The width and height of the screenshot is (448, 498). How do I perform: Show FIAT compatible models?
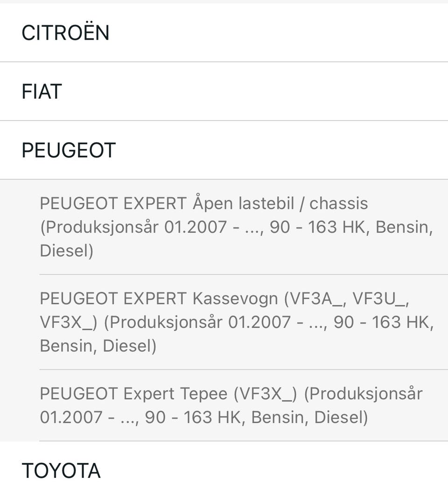[224, 92]
